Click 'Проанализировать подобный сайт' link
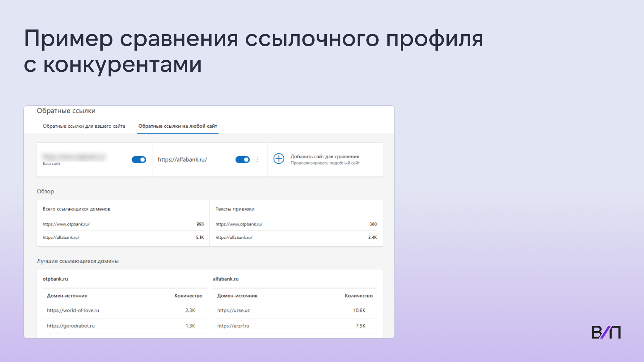Image resolution: width=644 pixels, height=362 pixels. click(325, 163)
